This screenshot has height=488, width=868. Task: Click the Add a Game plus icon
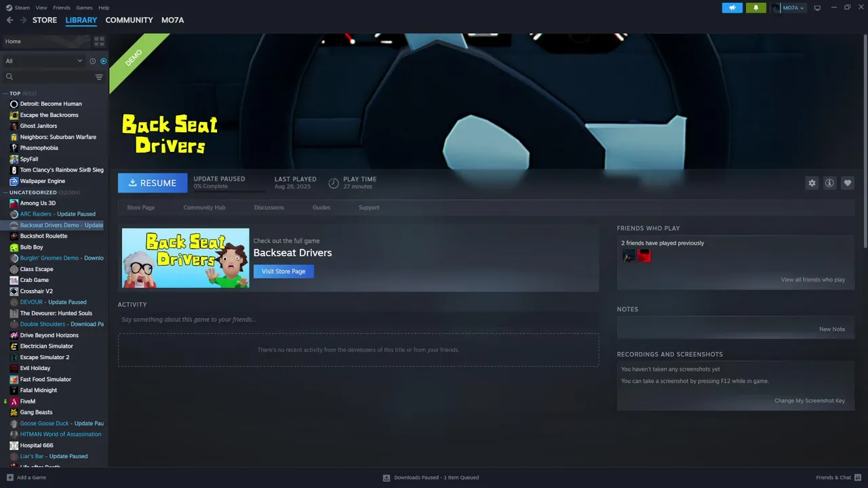pyautogui.click(x=9, y=477)
